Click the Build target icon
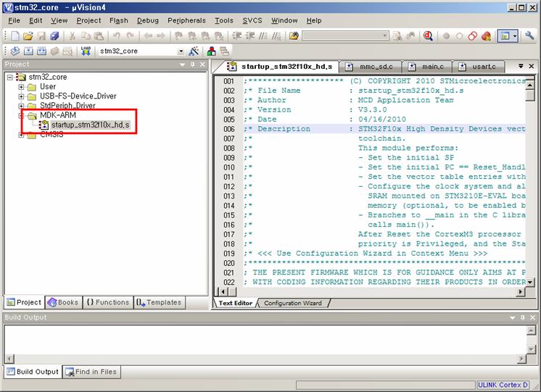Image resolution: width=541 pixels, height=392 pixels. click(x=28, y=51)
